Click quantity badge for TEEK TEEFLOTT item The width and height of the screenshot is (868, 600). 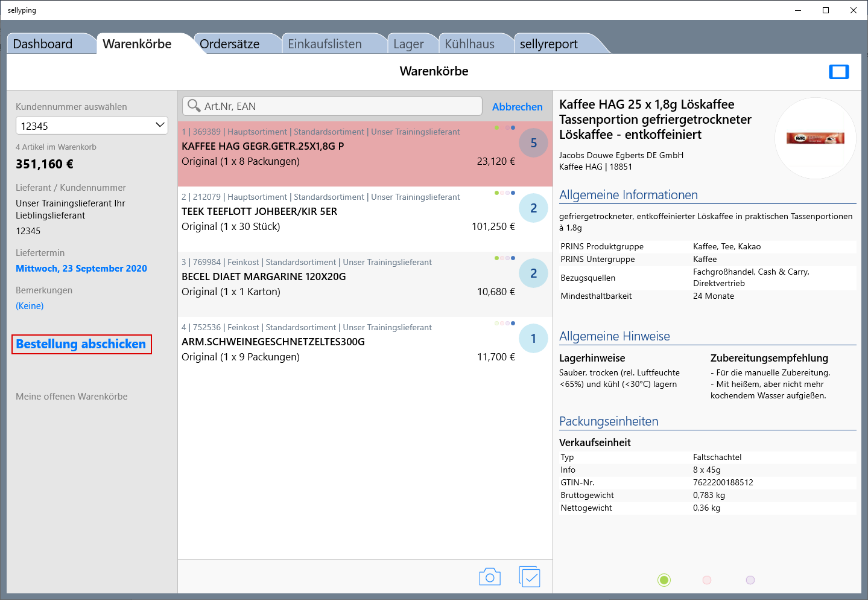(533, 208)
